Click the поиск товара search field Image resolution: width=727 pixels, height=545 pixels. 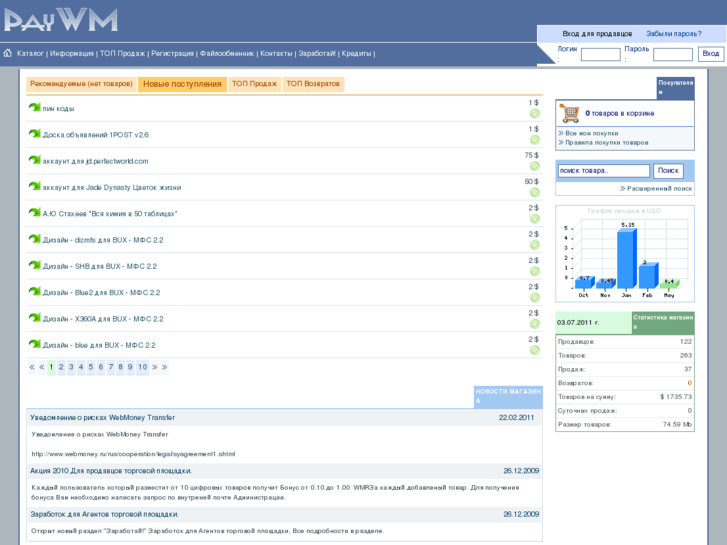click(x=603, y=171)
